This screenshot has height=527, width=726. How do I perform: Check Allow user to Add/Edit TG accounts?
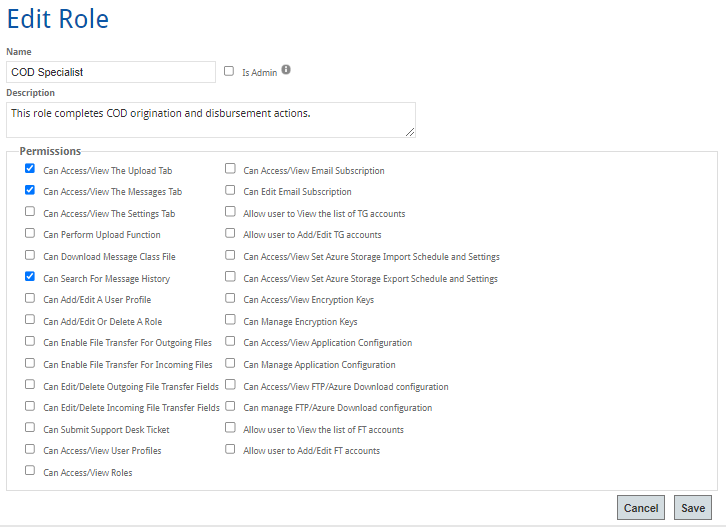(x=230, y=233)
